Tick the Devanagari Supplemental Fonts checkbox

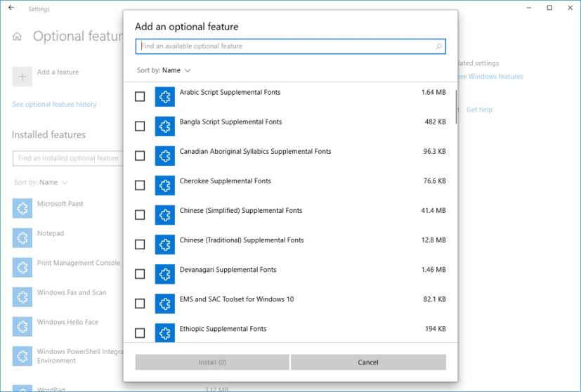(140, 274)
